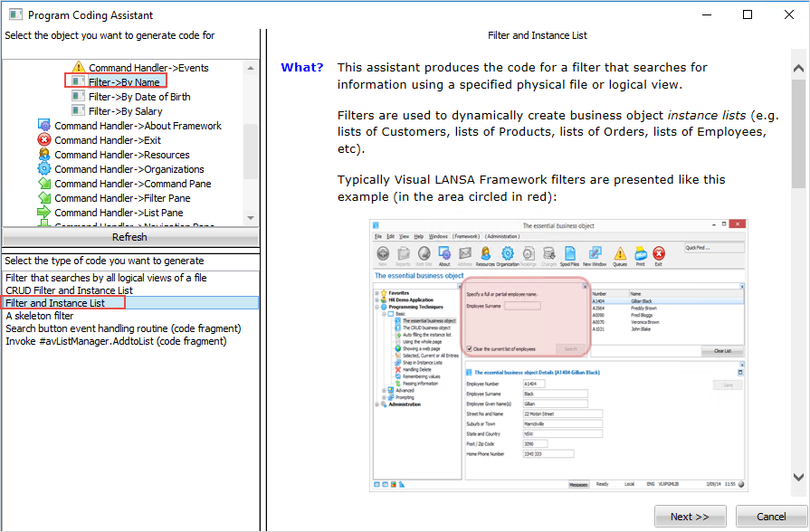
Task: Click the Filter Pane green icon
Action: [x=44, y=197]
